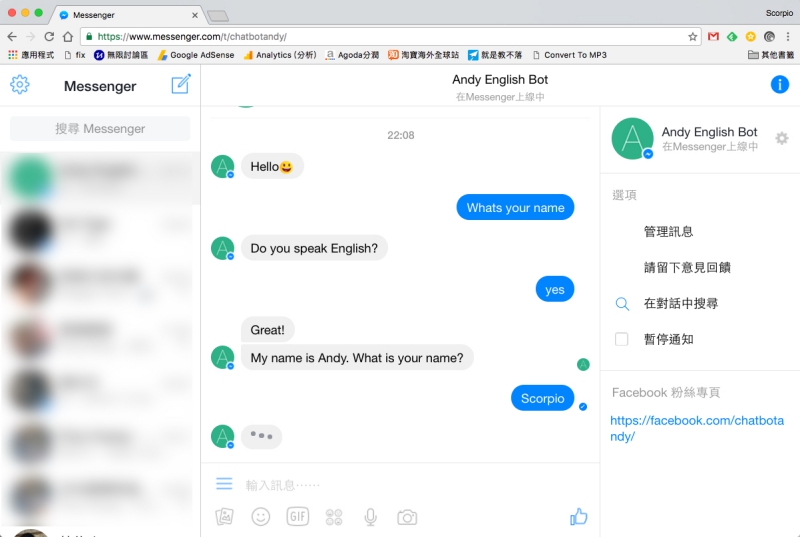
Task: Open the 就是教不落 bookmark
Action: (495, 55)
